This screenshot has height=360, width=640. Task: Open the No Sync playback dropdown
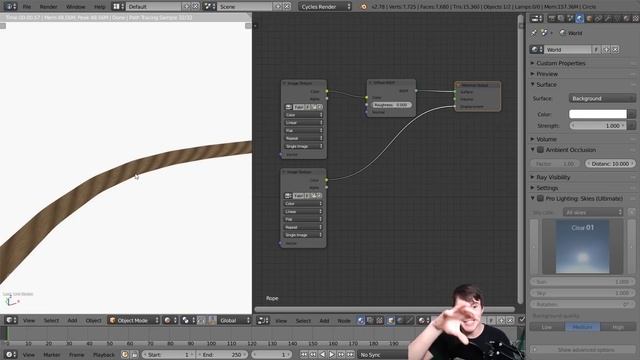(382, 355)
